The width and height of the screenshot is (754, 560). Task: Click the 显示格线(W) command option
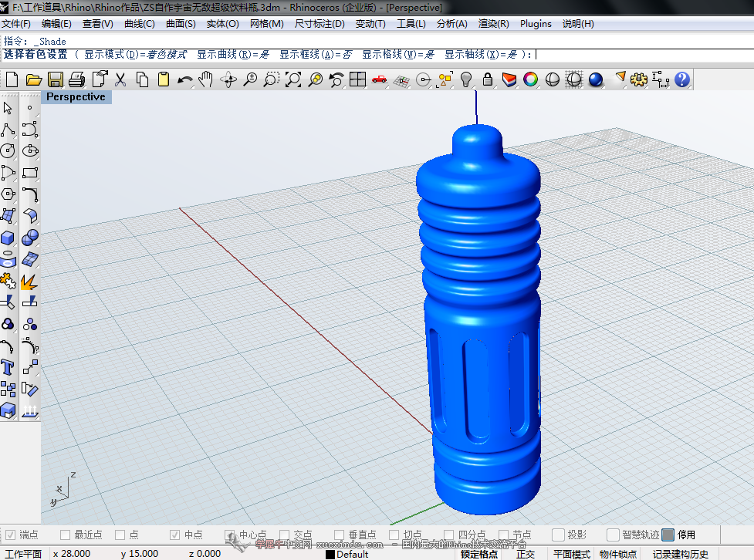[399, 54]
